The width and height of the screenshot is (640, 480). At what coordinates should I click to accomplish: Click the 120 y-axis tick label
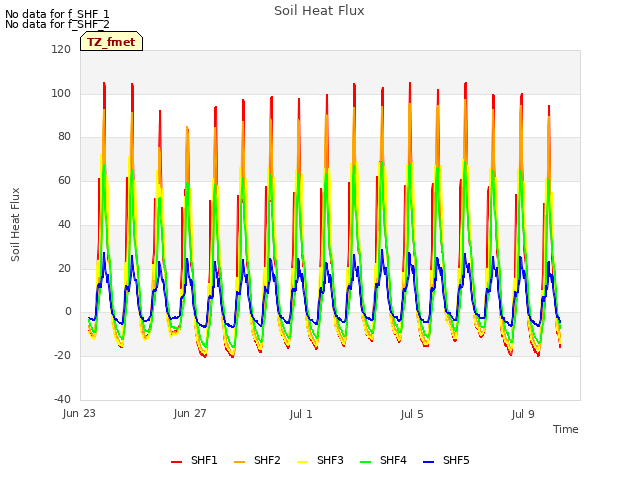pyautogui.click(x=61, y=49)
